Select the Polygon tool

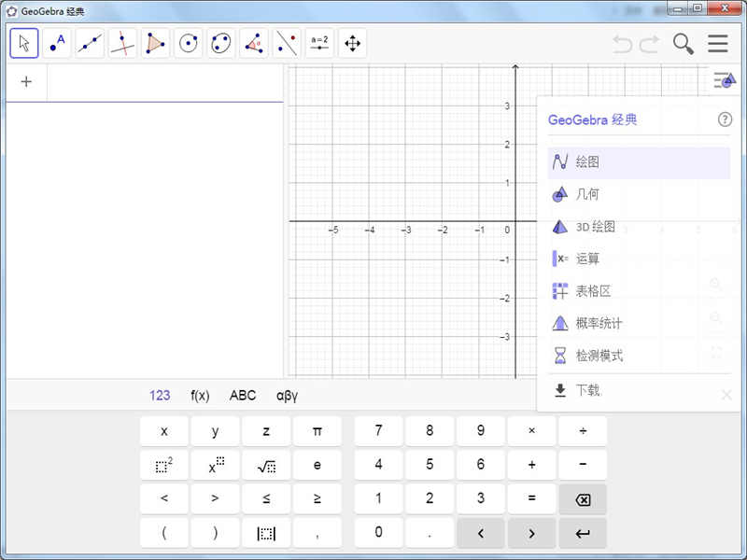pyautogui.click(x=154, y=42)
